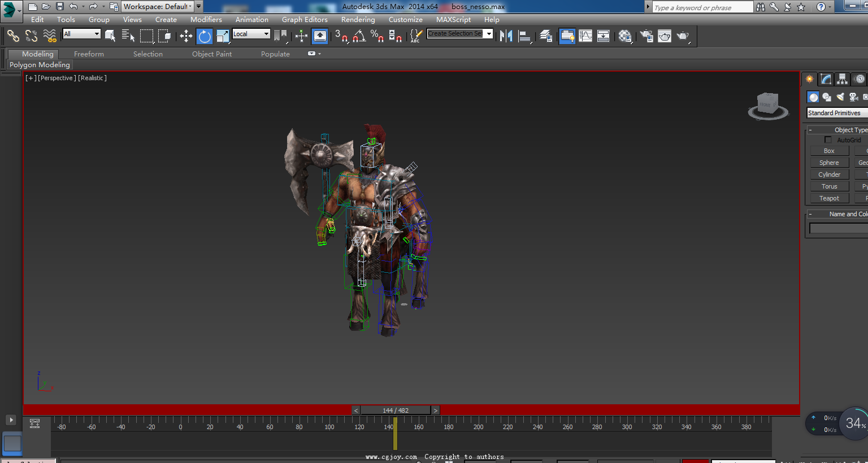This screenshot has height=463, width=868.
Task: Click the Sphere primitive button
Action: click(829, 163)
